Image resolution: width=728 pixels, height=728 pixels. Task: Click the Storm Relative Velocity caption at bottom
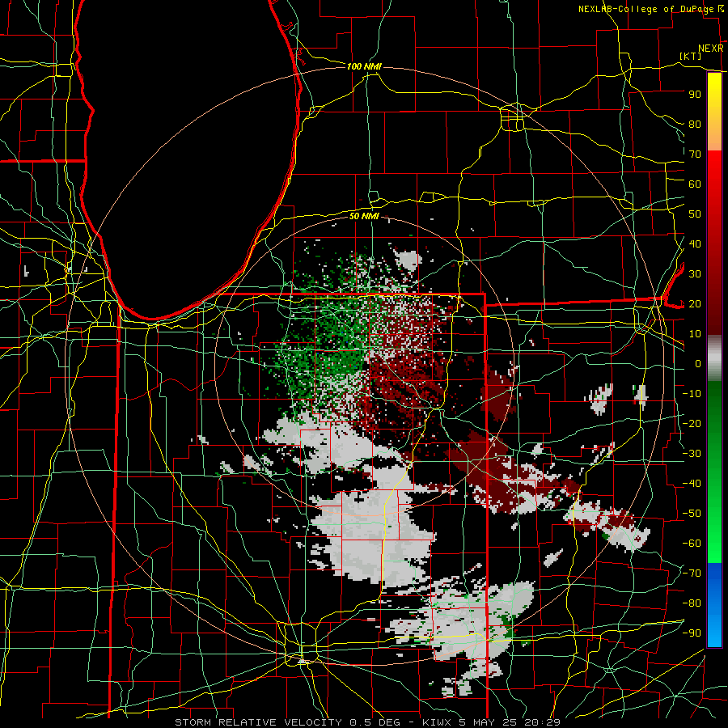tap(367, 722)
